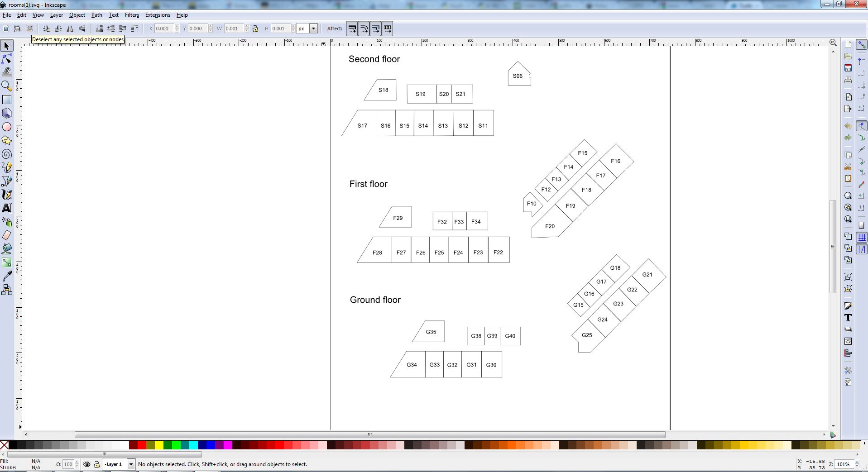Open Fill and Stroke dialog icon
This screenshot has width=868, height=472.
(848, 306)
